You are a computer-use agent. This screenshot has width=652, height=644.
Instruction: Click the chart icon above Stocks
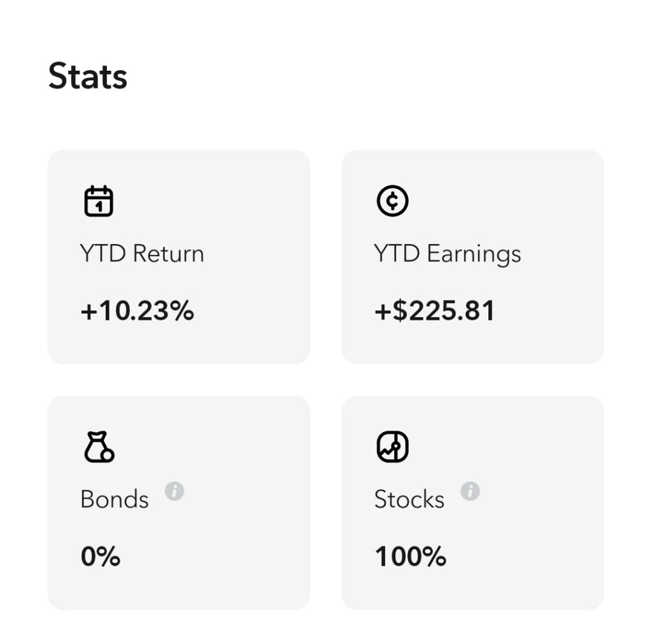(392, 447)
